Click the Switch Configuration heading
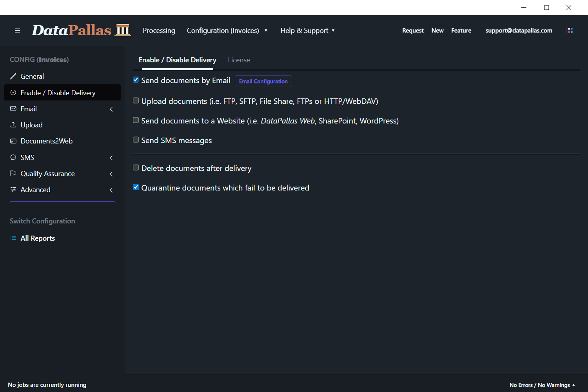The width and height of the screenshot is (588, 392). click(42, 221)
